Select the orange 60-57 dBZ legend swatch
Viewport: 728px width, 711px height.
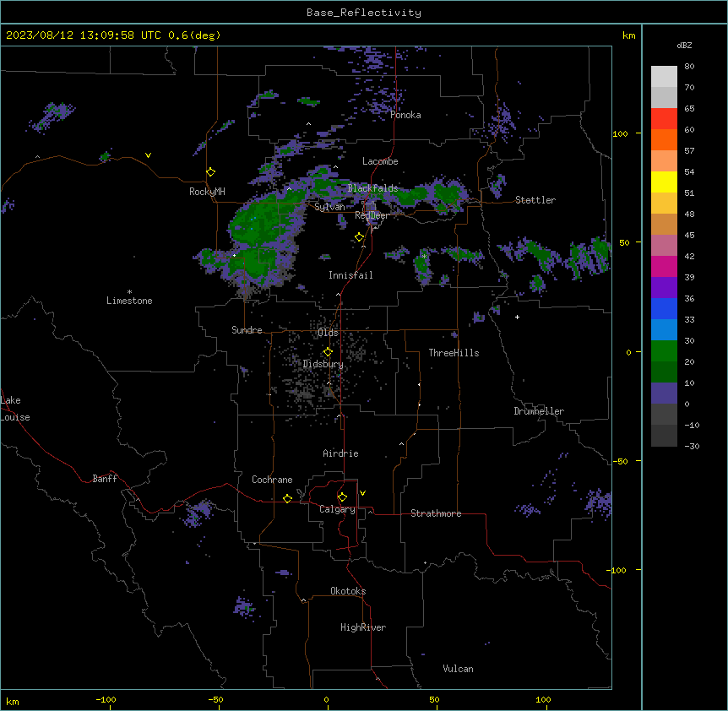[664, 139]
